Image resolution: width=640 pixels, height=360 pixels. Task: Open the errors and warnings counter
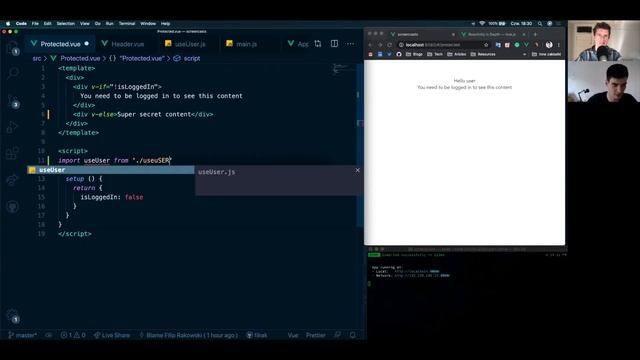click(x=73, y=335)
